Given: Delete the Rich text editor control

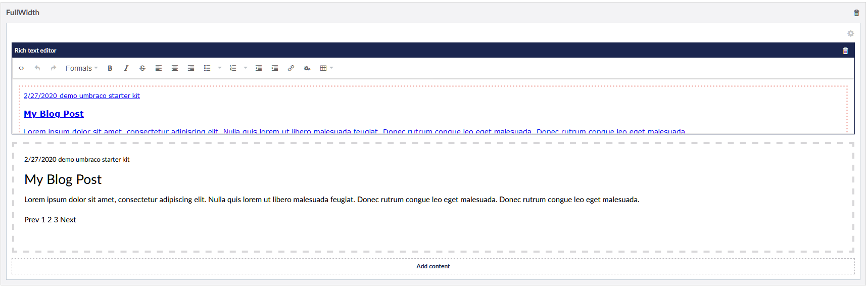Looking at the screenshot, I should point(845,51).
